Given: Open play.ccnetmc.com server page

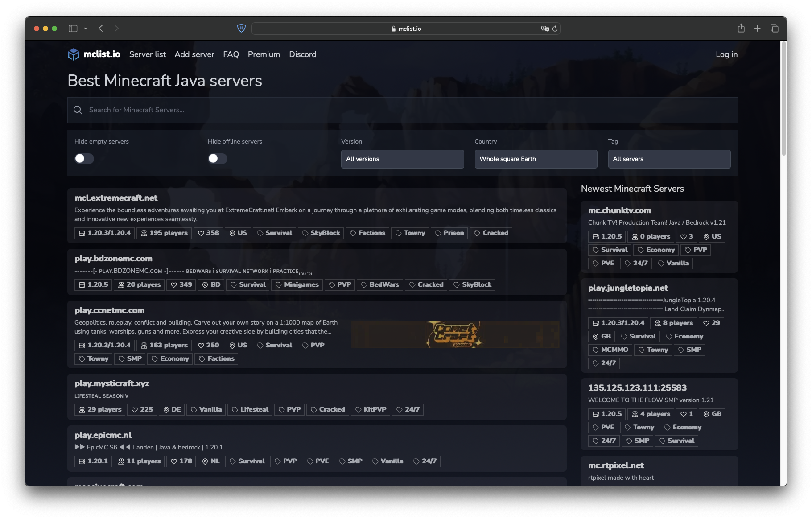Looking at the screenshot, I should coord(110,310).
